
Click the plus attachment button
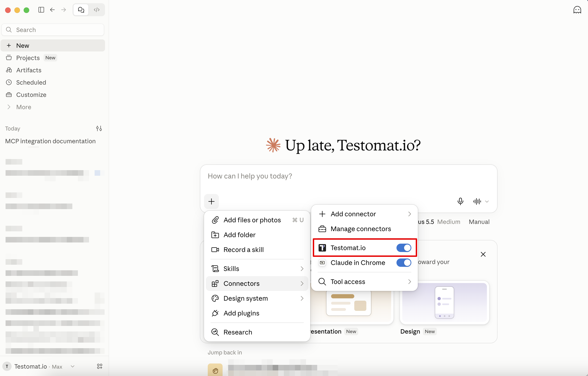pyautogui.click(x=211, y=201)
